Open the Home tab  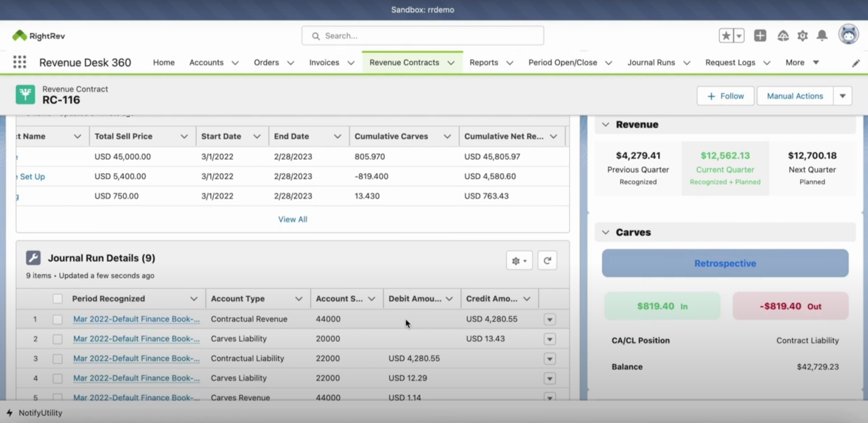click(x=164, y=62)
